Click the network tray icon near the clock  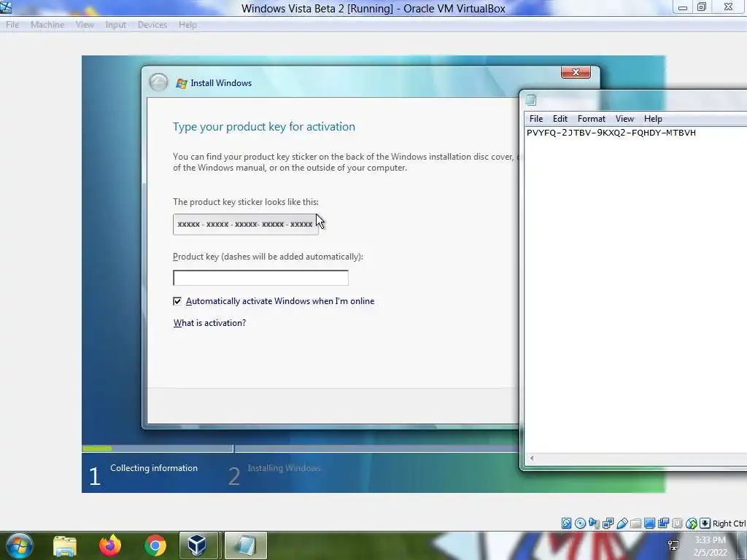(673, 545)
